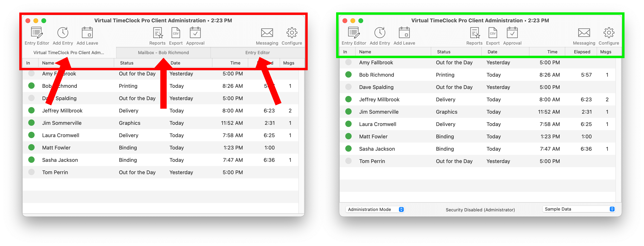Select Jim Sommerville name in right window
Screen dimensions: 644x246
(x=379, y=112)
